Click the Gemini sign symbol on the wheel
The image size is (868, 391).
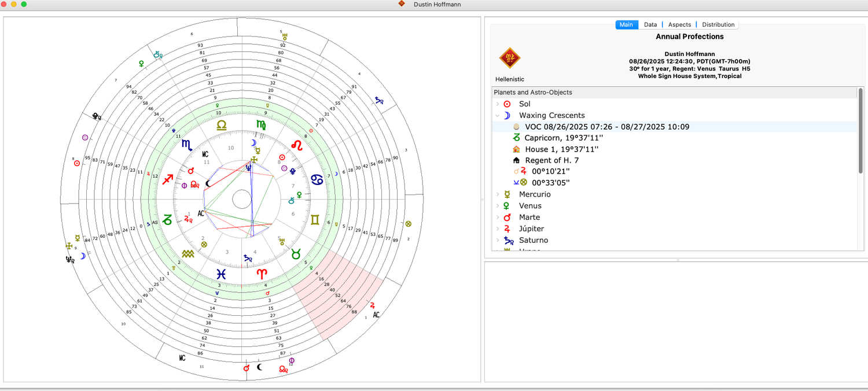point(315,220)
